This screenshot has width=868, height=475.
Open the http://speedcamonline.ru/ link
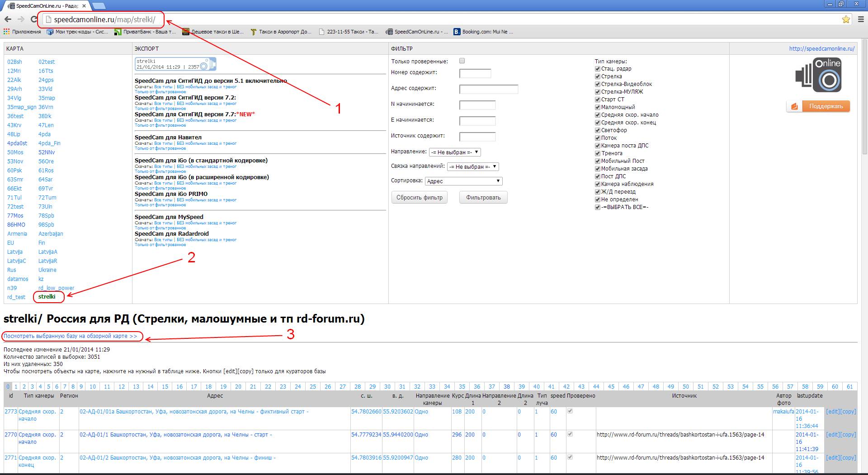point(822,48)
